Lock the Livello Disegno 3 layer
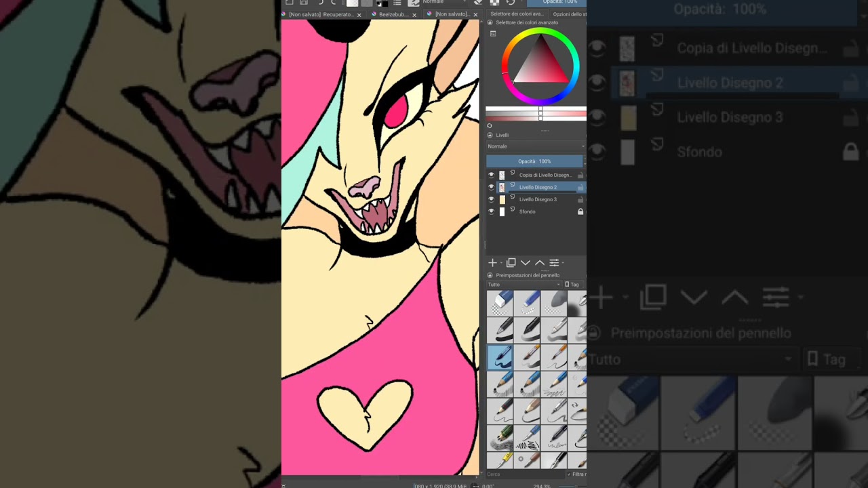868x488 pixels. pyautogui.click(x=580, y=199)
